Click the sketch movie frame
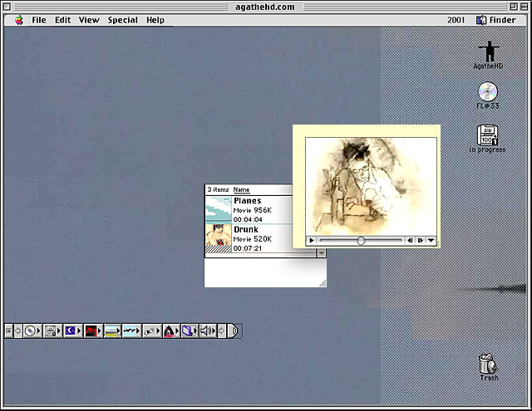 point(372,186)
